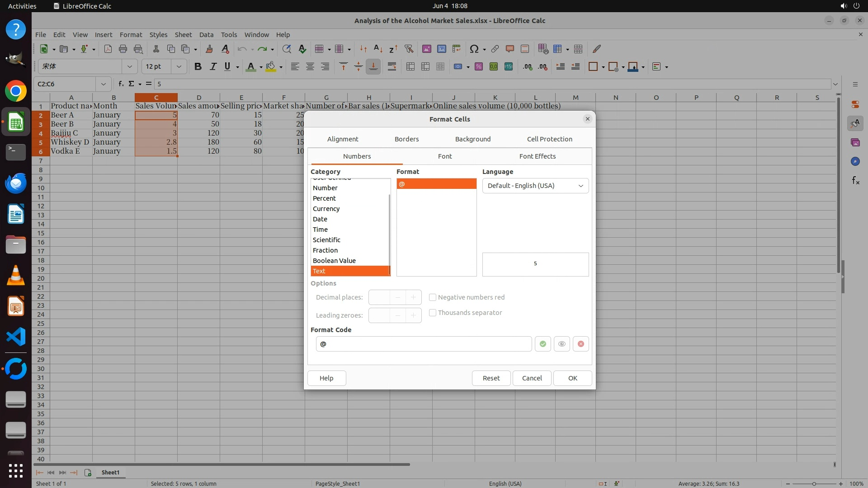
Task: Click the Edit Comment icon beside Format Code
Action: (561, 344)
